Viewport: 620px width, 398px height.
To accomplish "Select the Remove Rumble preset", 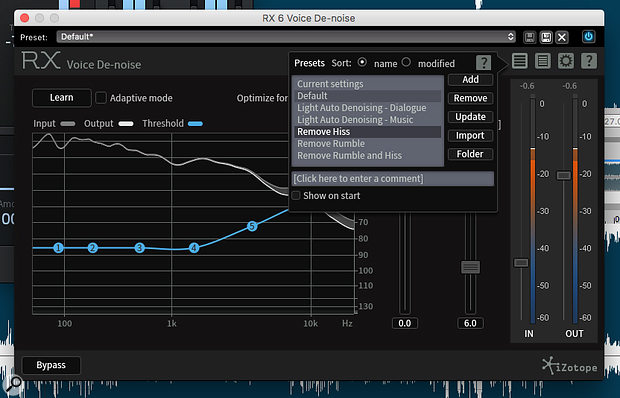I will click(x=367, y=143).
